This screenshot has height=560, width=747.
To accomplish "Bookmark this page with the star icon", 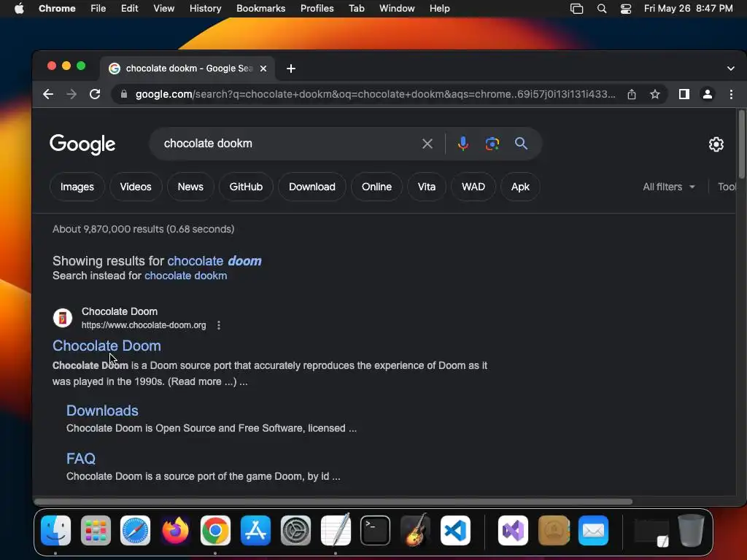I will (655, 94).
